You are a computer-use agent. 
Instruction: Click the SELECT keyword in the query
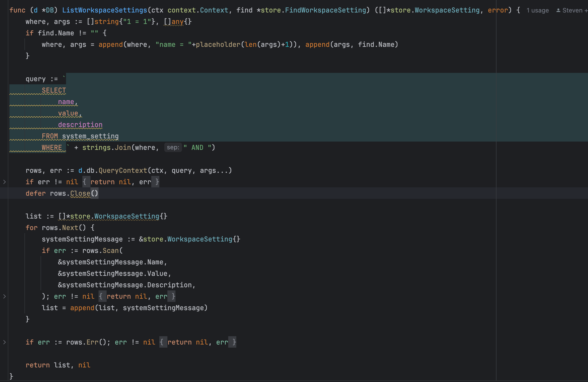tap(54, 90)
